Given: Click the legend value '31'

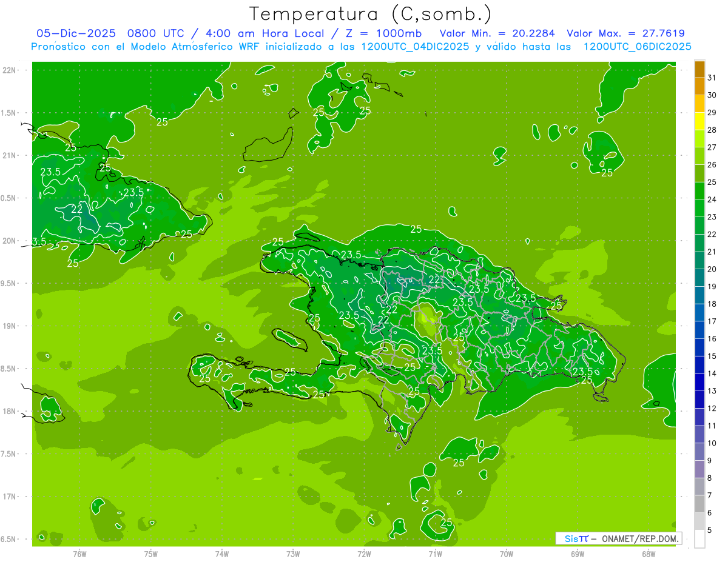Looking at the screenshot, I should coord(712,78).
